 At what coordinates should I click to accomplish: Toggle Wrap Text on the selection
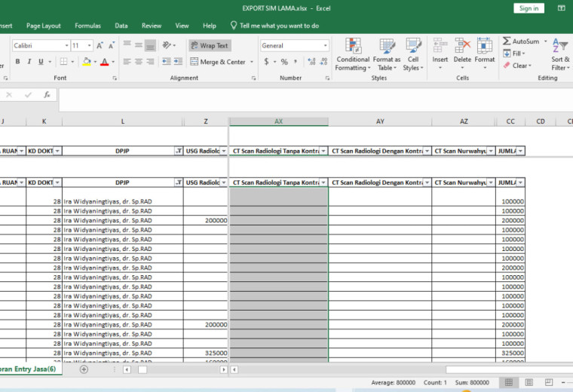pos(210,46)
